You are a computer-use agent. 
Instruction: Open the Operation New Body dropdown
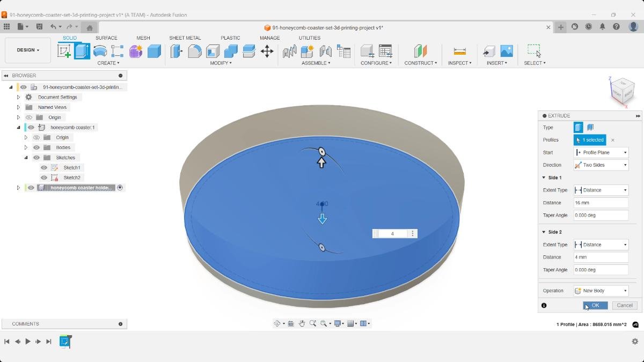click(601, 291)
